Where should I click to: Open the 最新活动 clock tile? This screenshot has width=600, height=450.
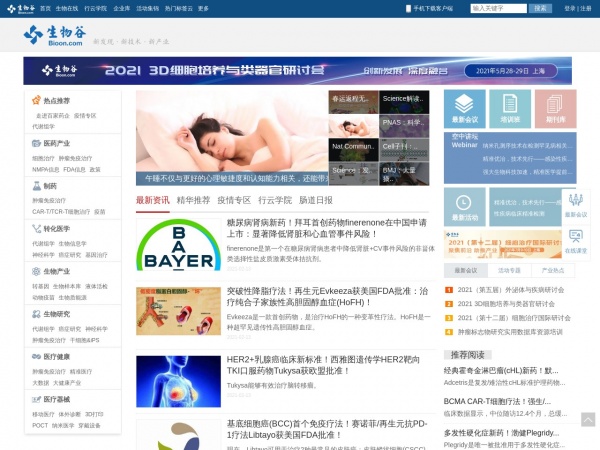click(465, 207)
